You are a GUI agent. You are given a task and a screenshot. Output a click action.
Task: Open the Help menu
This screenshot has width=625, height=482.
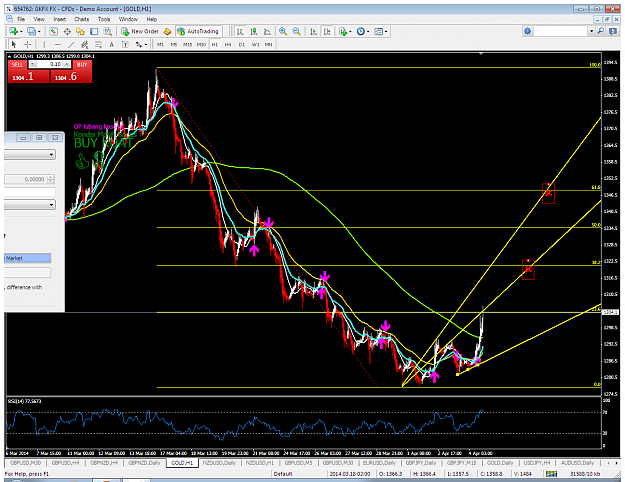(x=151, y=19)
